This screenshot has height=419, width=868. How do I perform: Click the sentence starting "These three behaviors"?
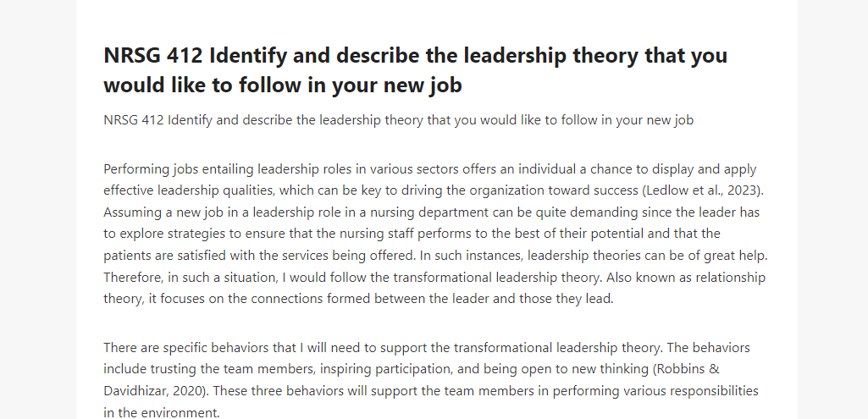tap(431, 402)
